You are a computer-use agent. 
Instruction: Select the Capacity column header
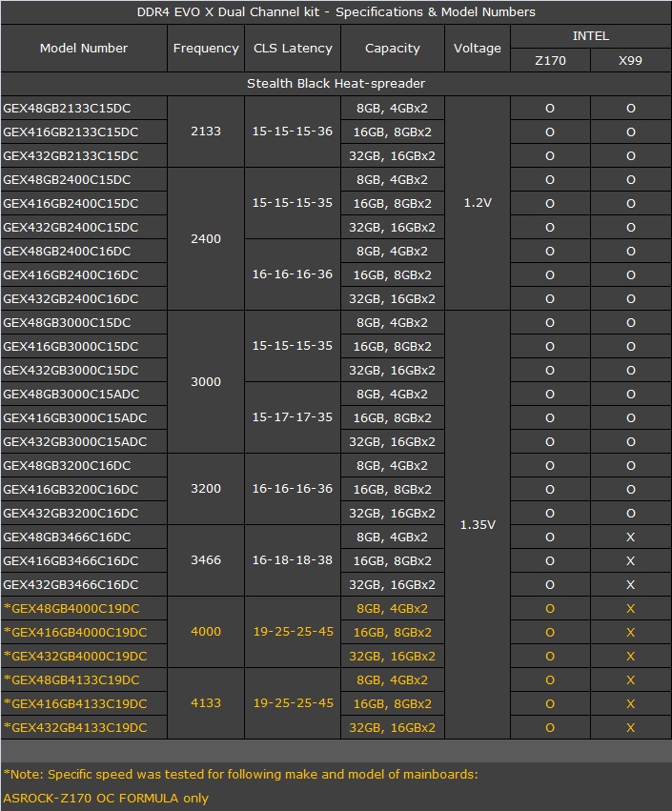click(393, 49)
